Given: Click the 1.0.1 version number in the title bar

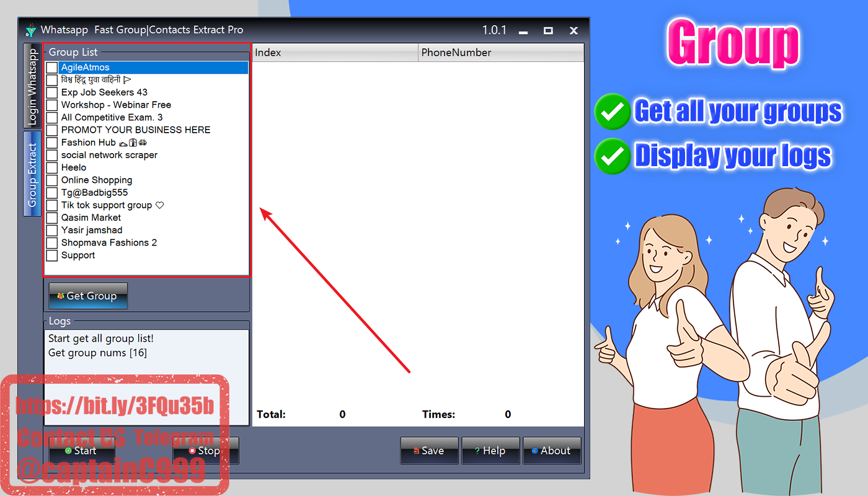Looking at the screenshot, I should point(494,30).
